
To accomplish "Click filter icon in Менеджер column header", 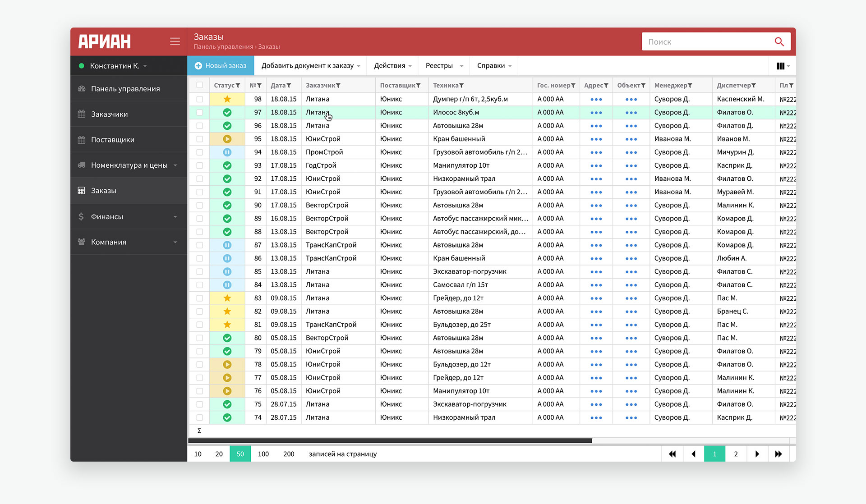I will (x=690, y=86).
